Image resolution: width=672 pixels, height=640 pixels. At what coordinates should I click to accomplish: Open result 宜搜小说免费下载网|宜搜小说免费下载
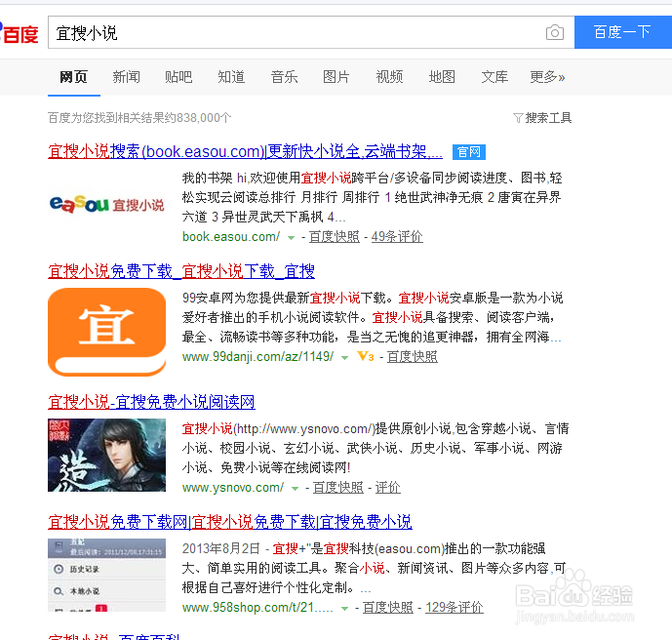230,522
